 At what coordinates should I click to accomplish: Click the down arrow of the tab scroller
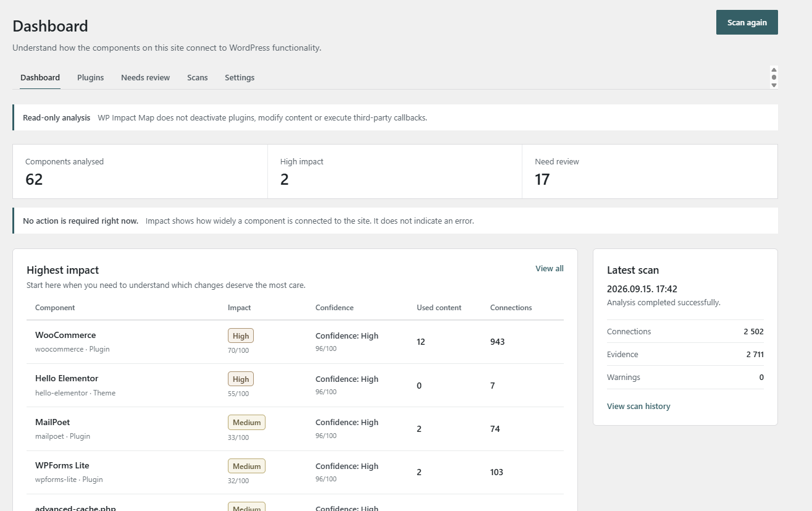pyautogui.click(x=774, y=85)
